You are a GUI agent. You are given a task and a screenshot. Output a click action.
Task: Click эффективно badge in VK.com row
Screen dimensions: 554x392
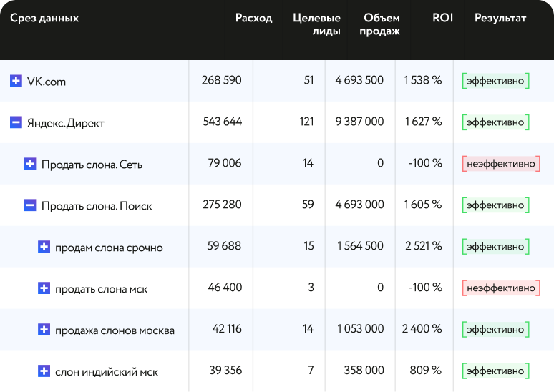[x=495, y=81]
